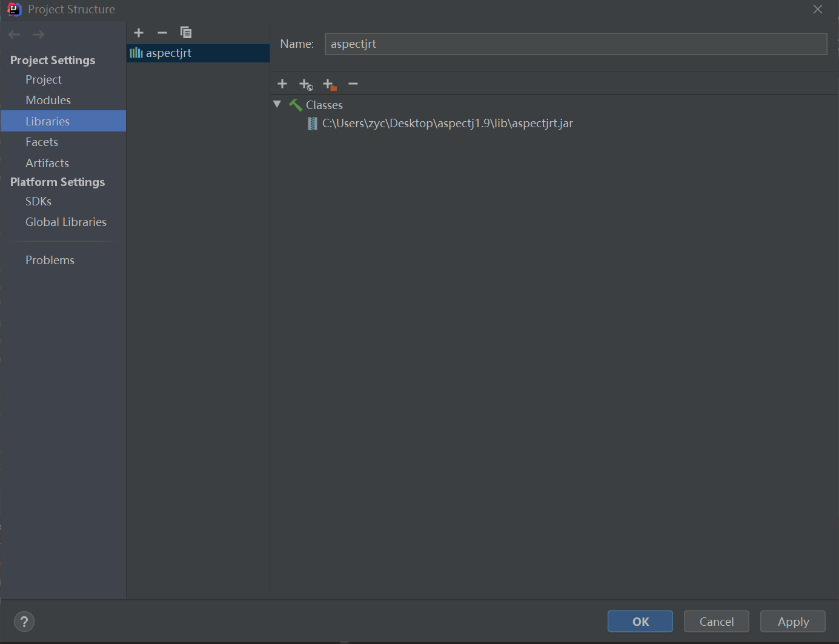Viewport: 839px width, 644px height.
Task: Select the aspectjrt library in list
Action: click(x=168, y=53)
